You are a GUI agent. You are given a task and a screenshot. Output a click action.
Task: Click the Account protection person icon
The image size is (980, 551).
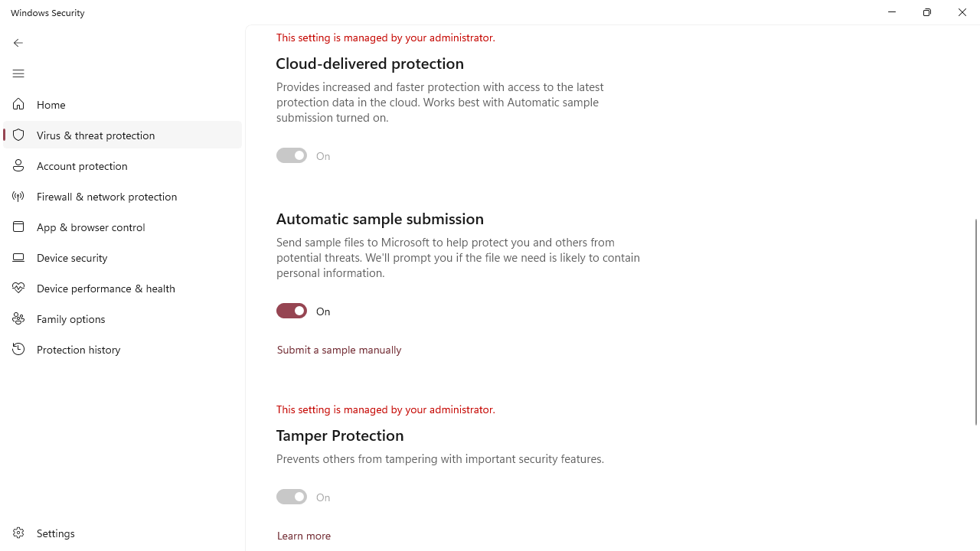click(18, 165)
